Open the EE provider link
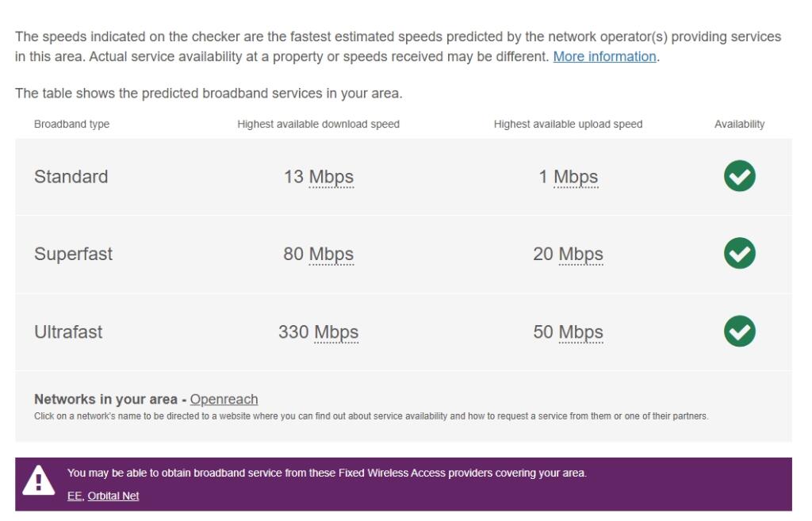812x521 pixels. click(73, 495)
